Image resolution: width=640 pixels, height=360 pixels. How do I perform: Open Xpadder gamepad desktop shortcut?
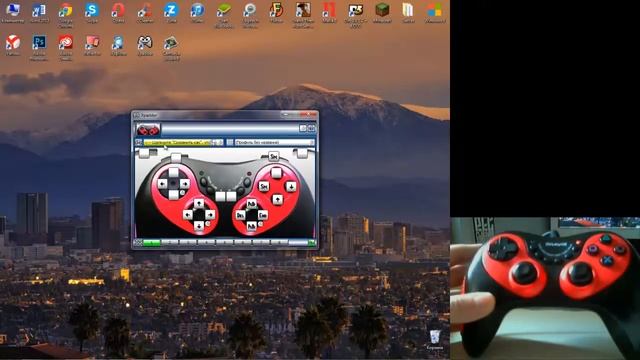(145, 45)
